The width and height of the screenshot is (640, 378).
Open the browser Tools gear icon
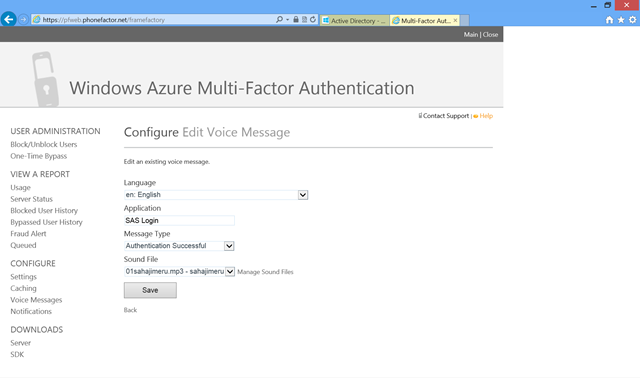pyautogui.click(x=633, y=20)
